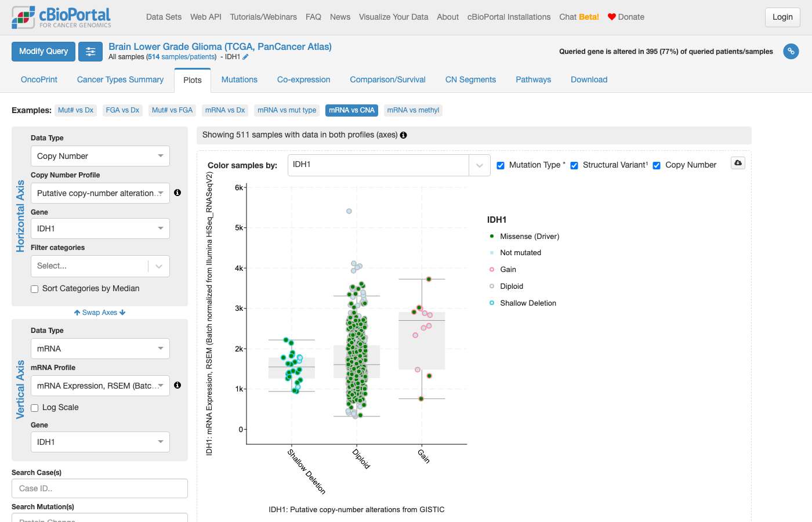The height and width of the screenshot is (522, 812).
Task: Open the horizontal axis Gene IDH1 dropdown
Action: [x=100, y=229]
